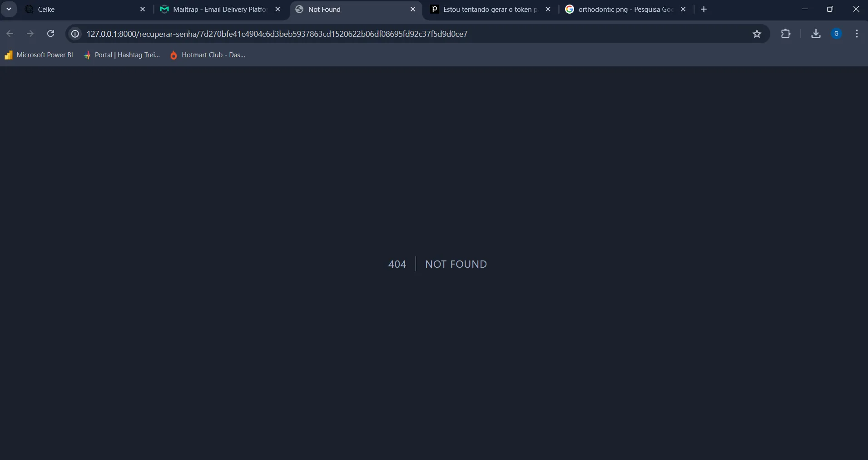868x460 pixels.
Task: Expand the tab search dropdown arrow
Action: point(9,9)
